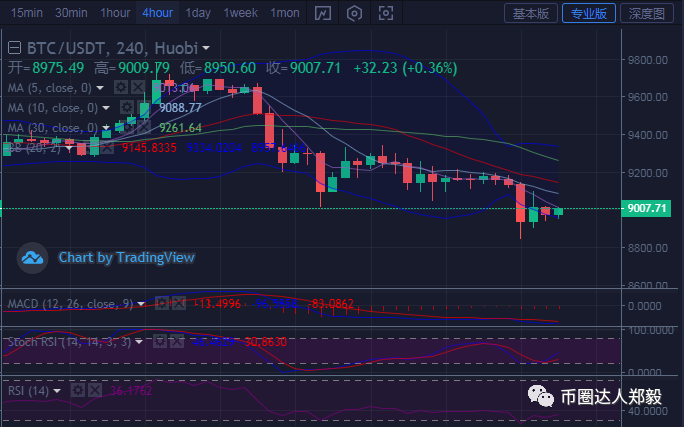Click the 9800.00 price axis label
The image size is (684, 427).
click(x=647, y=60)
